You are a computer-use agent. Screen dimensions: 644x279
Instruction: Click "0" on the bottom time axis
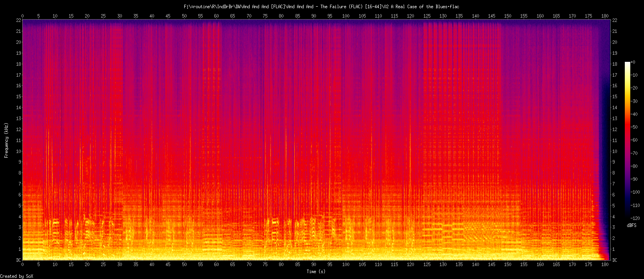(23, 265)
